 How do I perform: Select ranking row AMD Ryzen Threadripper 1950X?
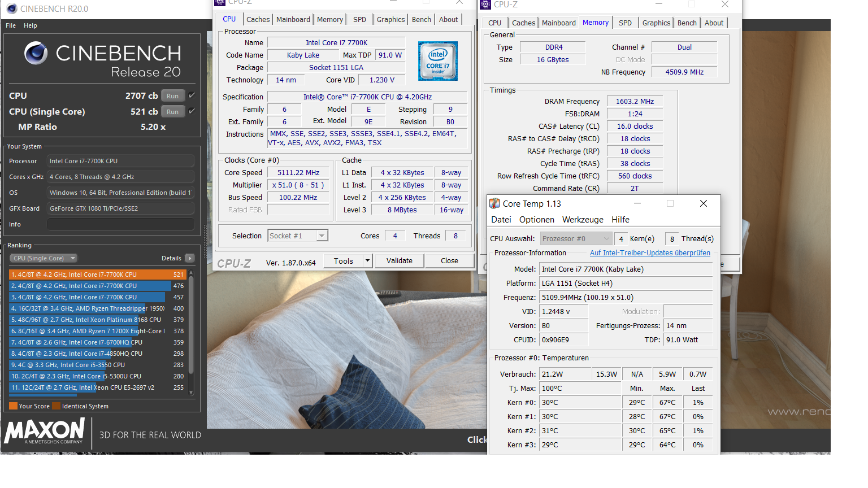pyautogui.click(x=98, y=308)
